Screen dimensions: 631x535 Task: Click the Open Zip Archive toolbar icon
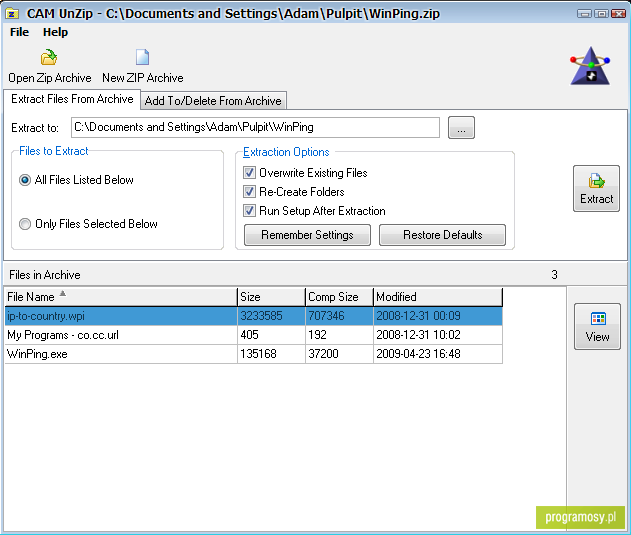[49, 58]
